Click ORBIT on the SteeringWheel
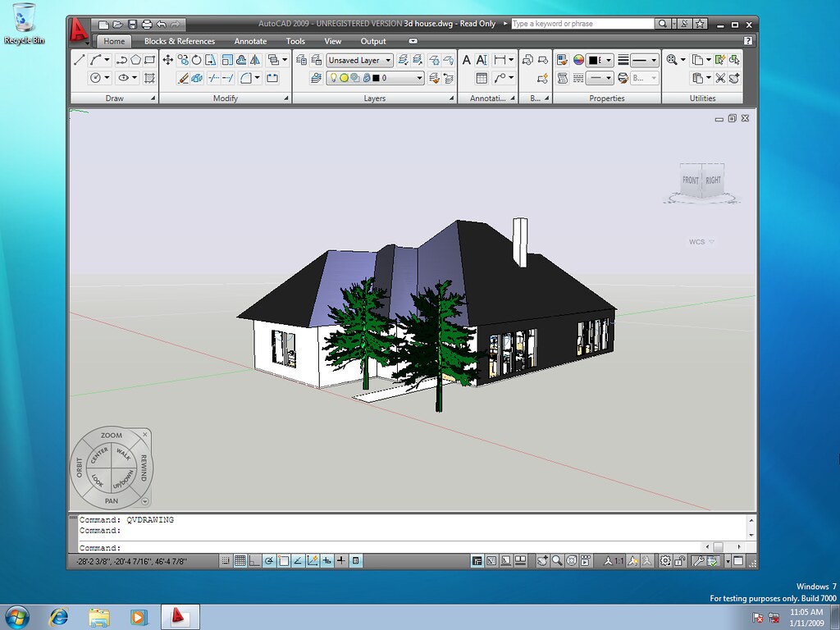 (x=80, y=467)
